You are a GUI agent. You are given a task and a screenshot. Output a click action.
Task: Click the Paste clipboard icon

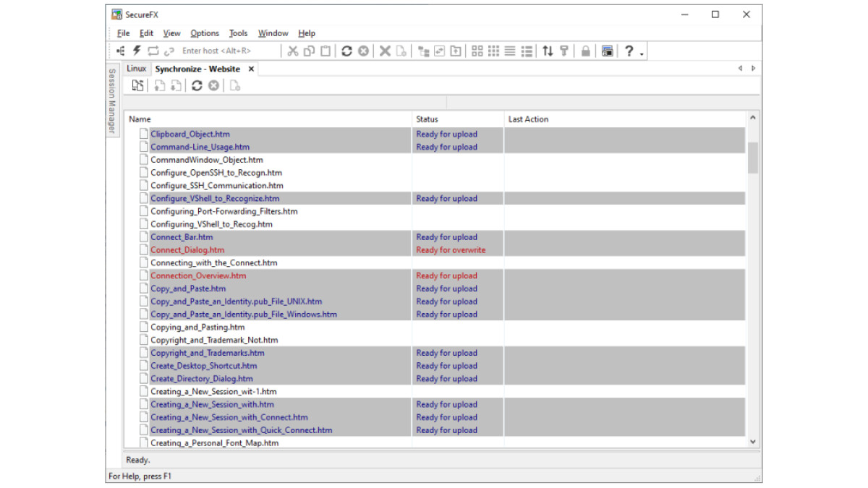click(325, 51)
